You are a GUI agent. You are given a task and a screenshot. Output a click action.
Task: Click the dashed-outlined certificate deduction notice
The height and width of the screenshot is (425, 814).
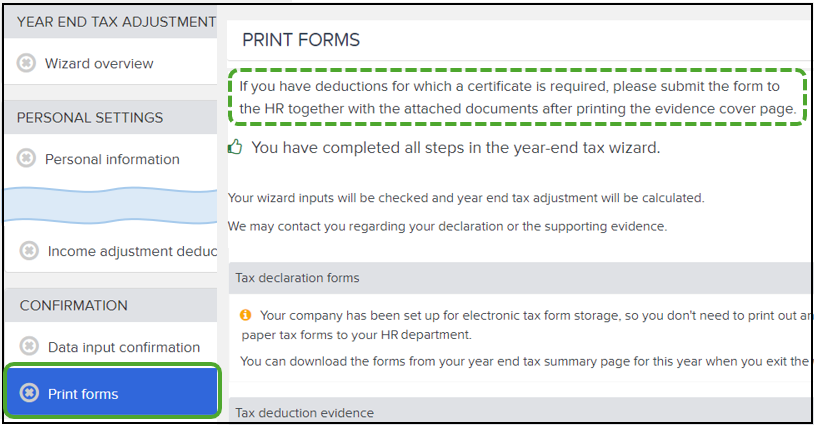coord(517,97)
